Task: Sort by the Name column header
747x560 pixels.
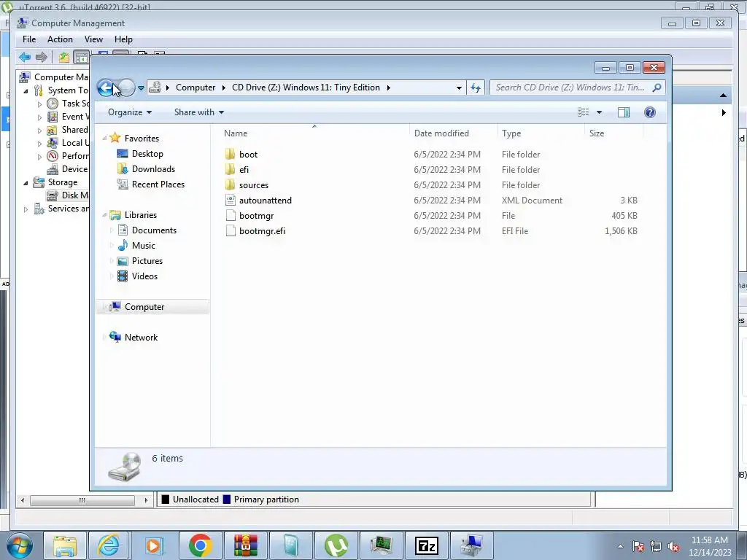Action: tap(314, 133)
